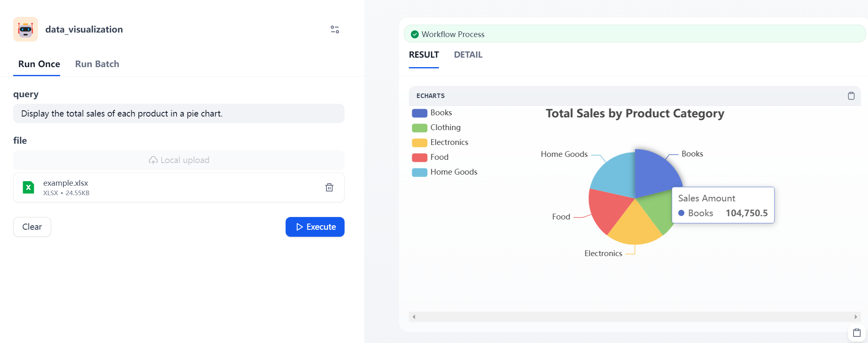Click the data_visualization robot avatar
The height and width of the screenshot is (343, 868).
[x=26, y=29]
